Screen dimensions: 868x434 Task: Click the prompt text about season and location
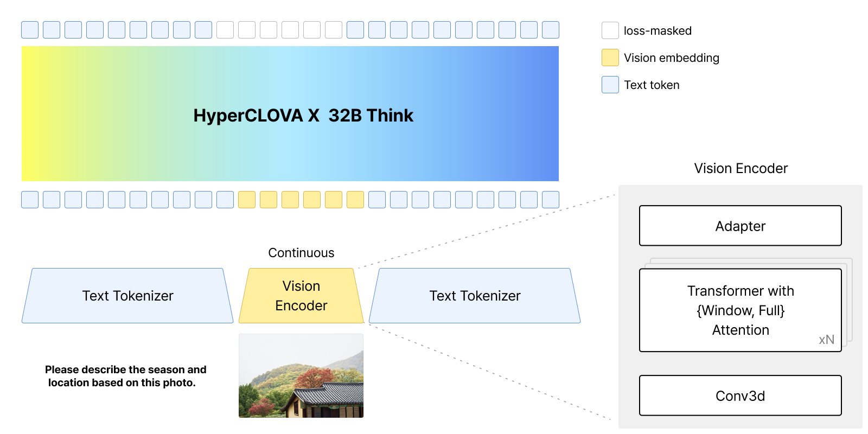pos(125,376)
